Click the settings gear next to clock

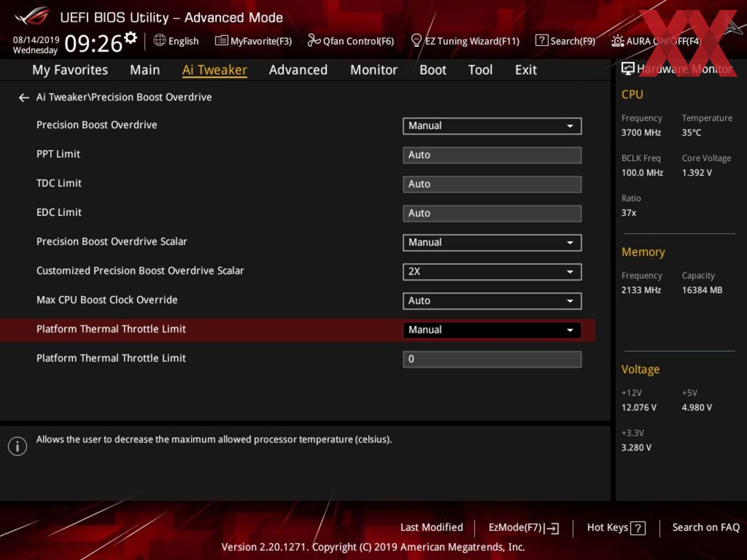pos(130,37)
